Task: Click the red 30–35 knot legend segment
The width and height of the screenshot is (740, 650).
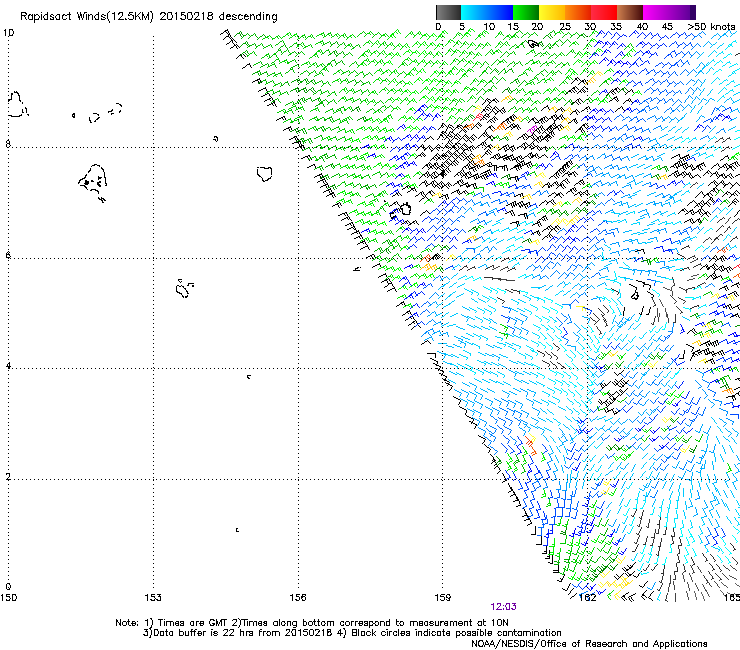Action: (x=604, y=12)
